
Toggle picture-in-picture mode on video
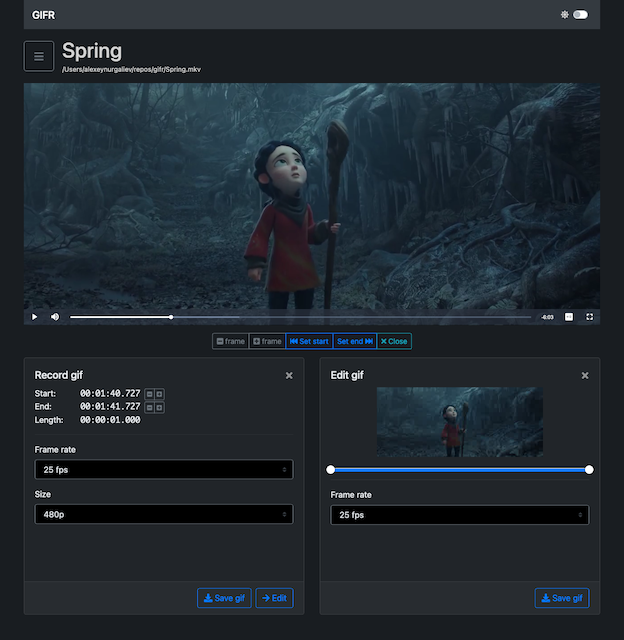568,317
